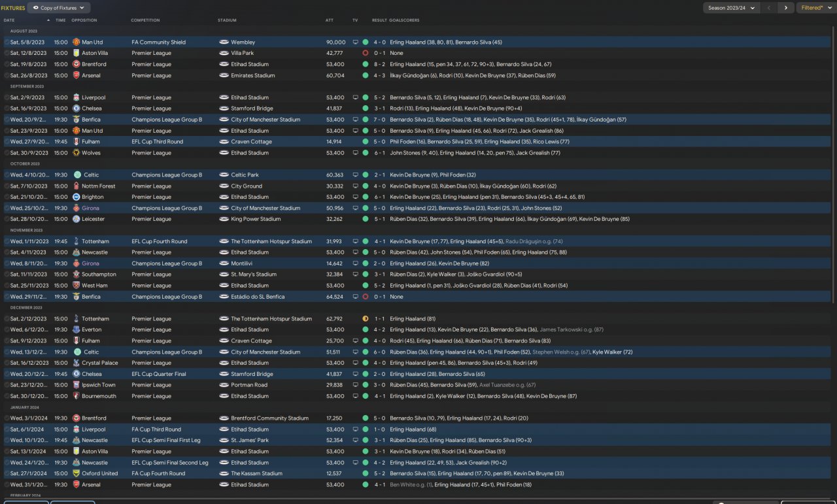Open the 8 - 2 result against Brentford

379,64
